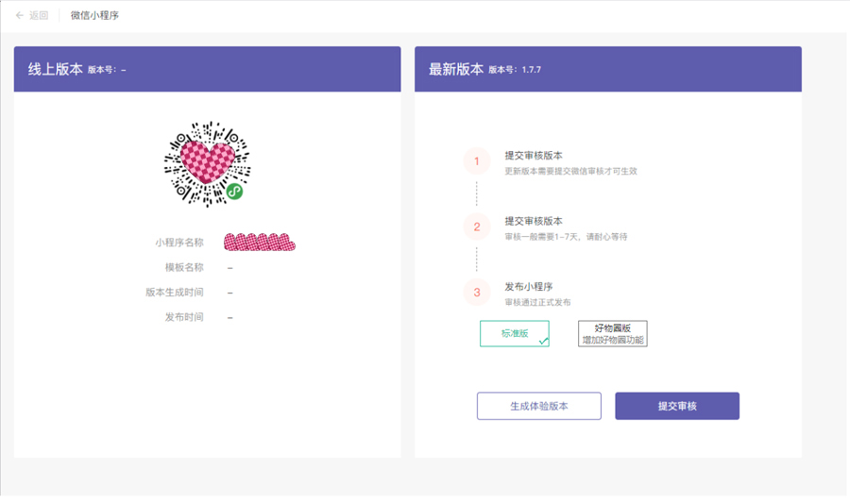Click 生成体验版本 button
The image size is (850, 504).
click(x=539, y=406)
